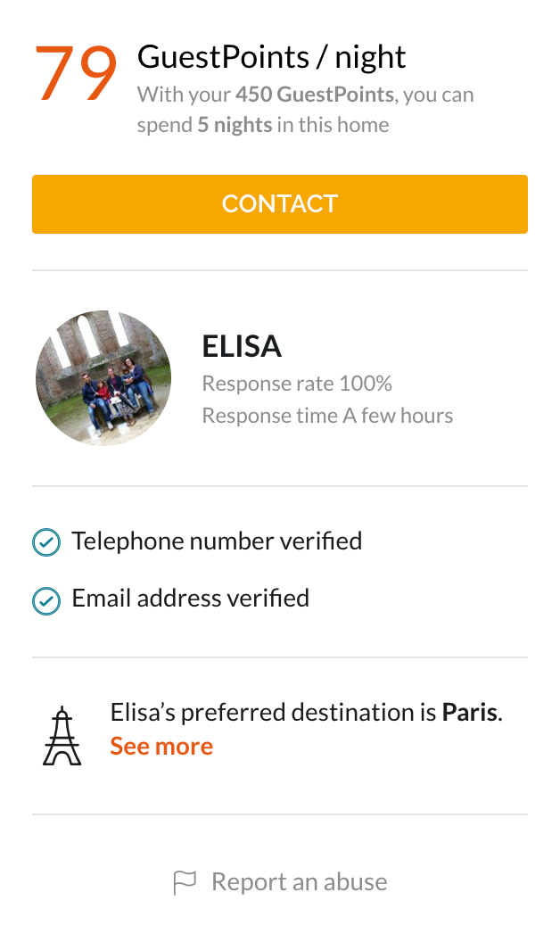Click the bold 5 nights text
560x942 pixels.
click(235, 125)
